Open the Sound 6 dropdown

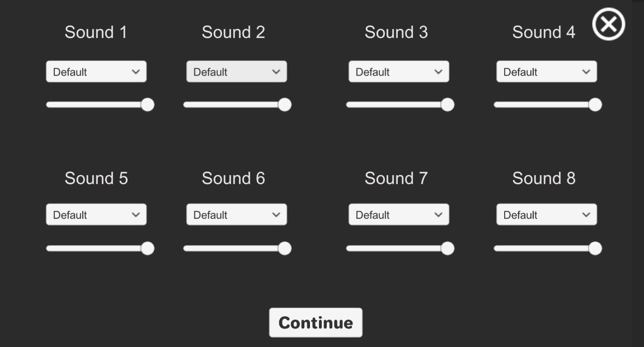tap(236, 214)
